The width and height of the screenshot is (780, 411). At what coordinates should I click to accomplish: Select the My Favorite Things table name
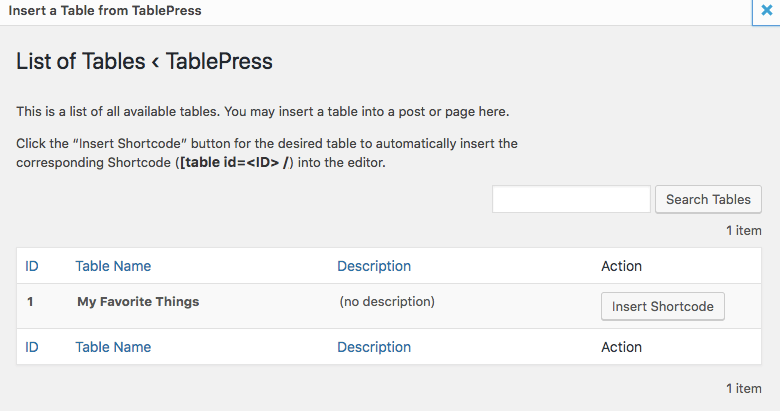point(138,302)
